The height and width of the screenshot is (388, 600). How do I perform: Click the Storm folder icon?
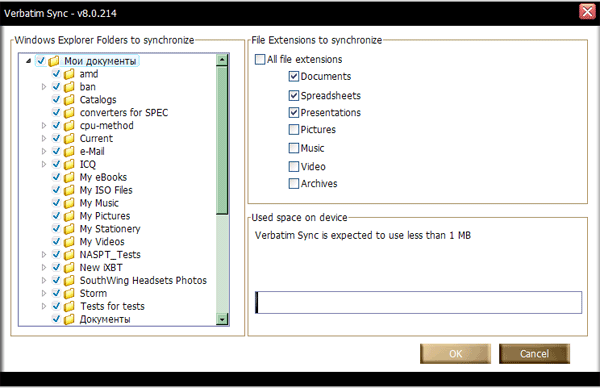click(x=69, y=293)
